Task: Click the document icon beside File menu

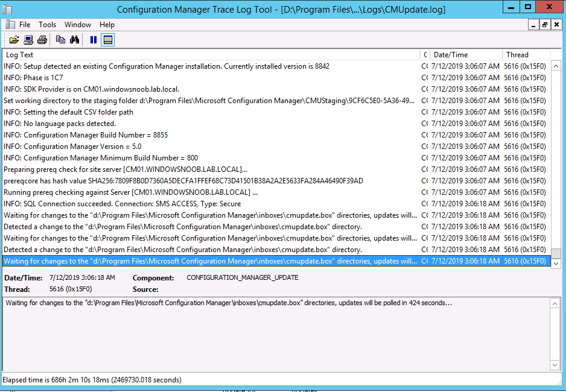Action: [x=10, y=25]
